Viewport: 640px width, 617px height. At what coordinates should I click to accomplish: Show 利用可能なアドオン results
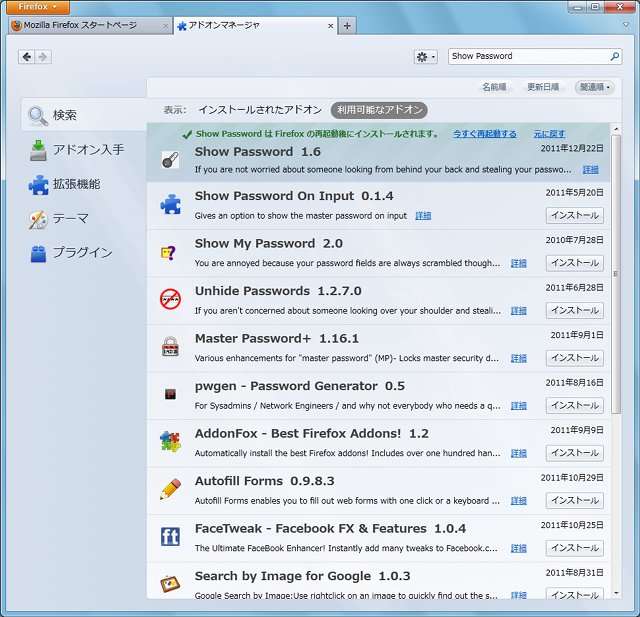coord(379,110)
